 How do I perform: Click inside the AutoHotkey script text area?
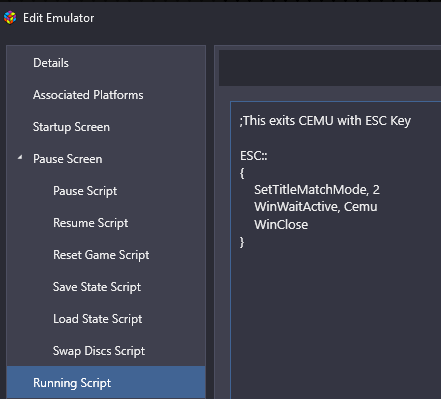(335, 250)
